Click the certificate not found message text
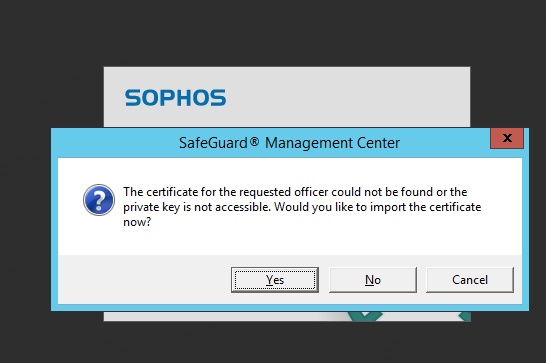The height and width of the screenshot is (363, 546). (302, 207)
